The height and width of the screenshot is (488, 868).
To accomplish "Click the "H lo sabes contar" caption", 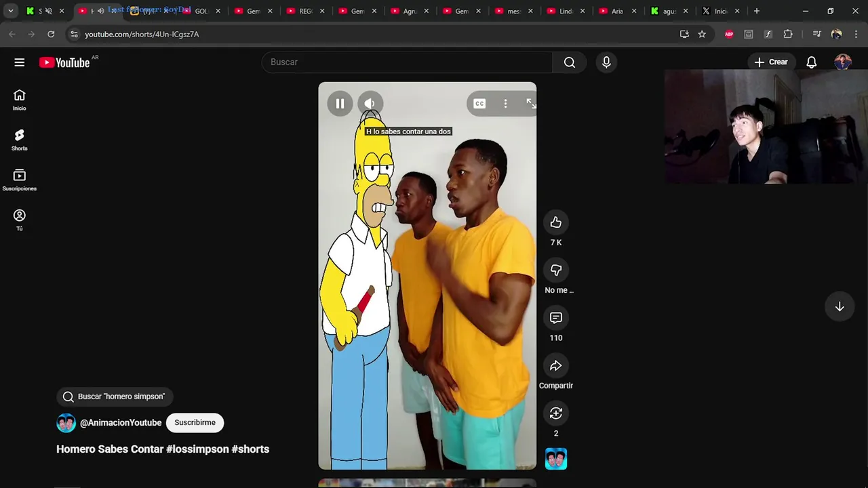I will pos(408,131).
